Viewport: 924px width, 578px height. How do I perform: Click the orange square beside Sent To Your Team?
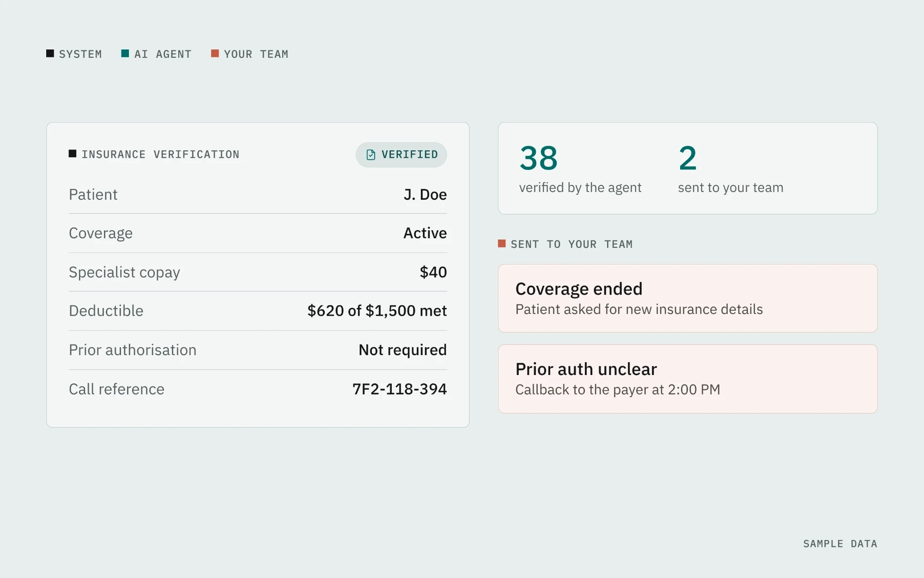pos(502,243)
